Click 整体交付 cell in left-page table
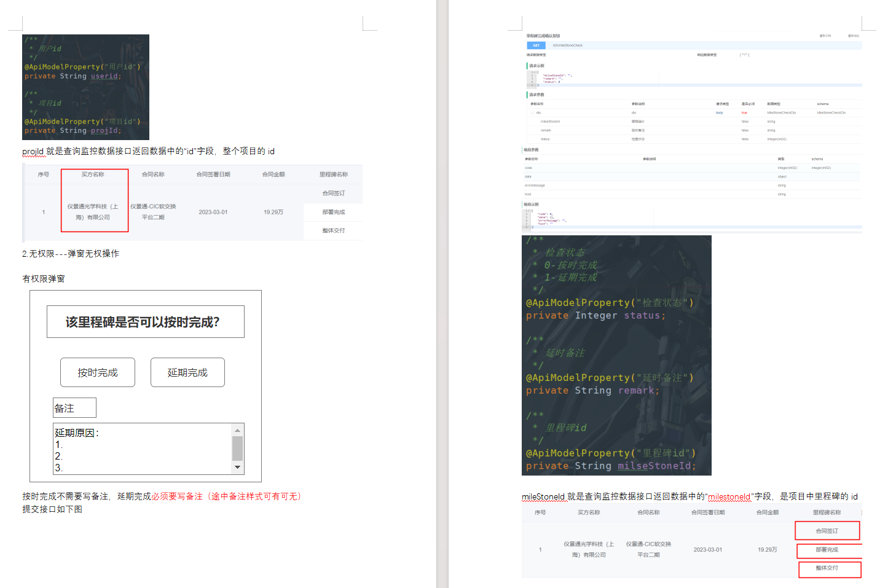The width and height of the screenshot is (888, 588). (334, 230)
